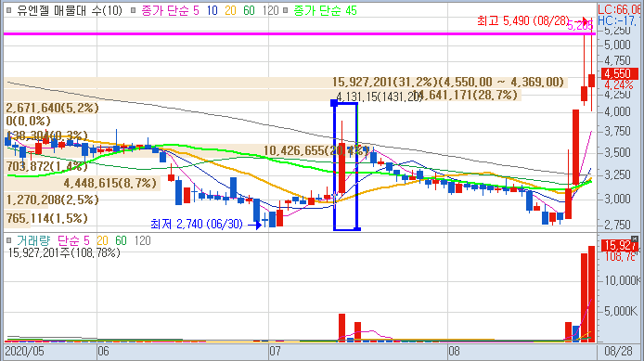Click the 4,448,615(8.7%) volume profile label

click(x=110, y=183)
